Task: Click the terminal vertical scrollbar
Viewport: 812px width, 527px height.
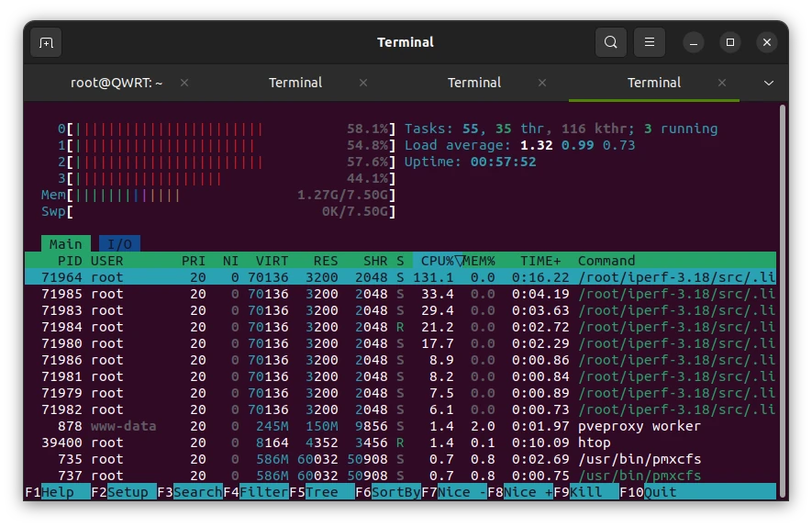Action: (x=783, y=300)
